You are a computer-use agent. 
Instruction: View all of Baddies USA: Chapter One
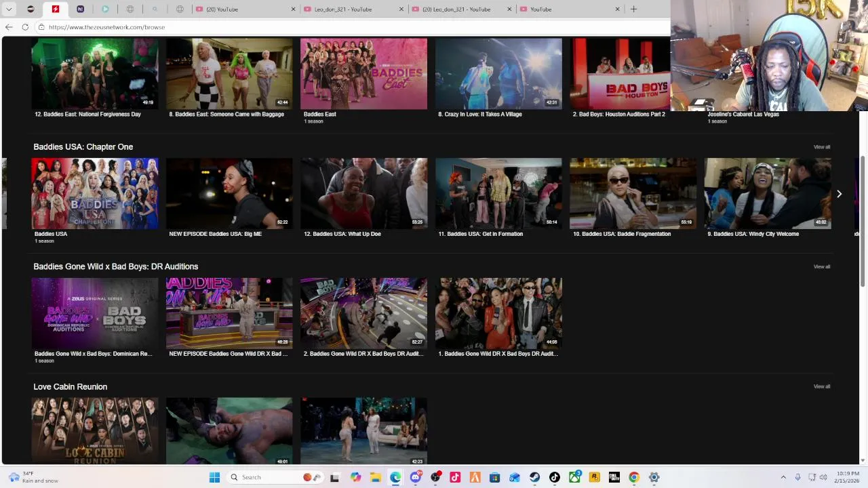click(x=821, y=146)
